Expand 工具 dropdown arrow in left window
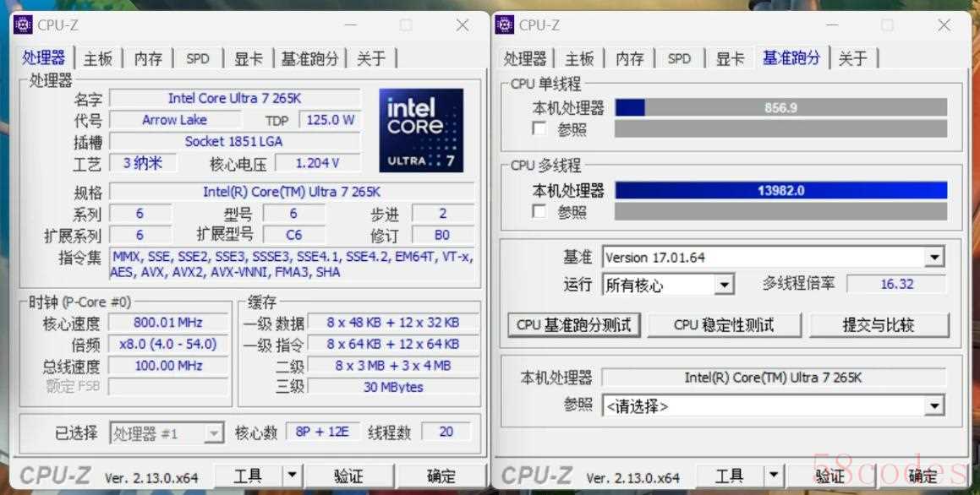Screen dimensions: 980x495 [x=291, y=476]
